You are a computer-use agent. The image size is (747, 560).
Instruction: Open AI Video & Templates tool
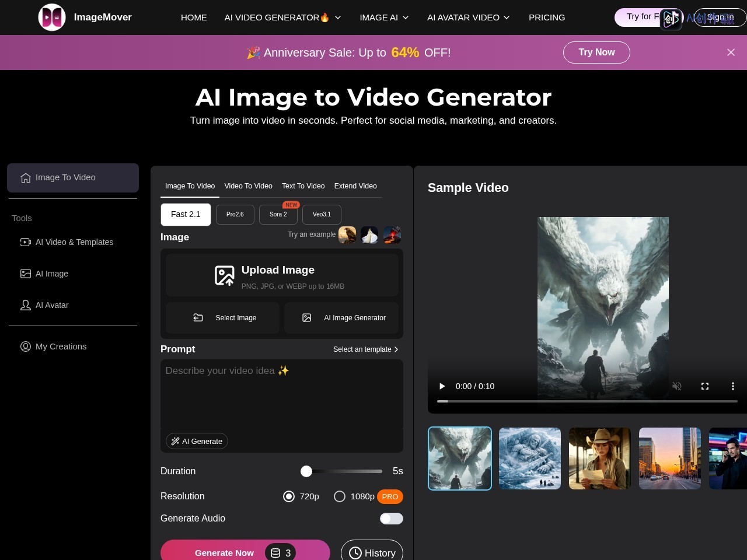coord(67,242)
